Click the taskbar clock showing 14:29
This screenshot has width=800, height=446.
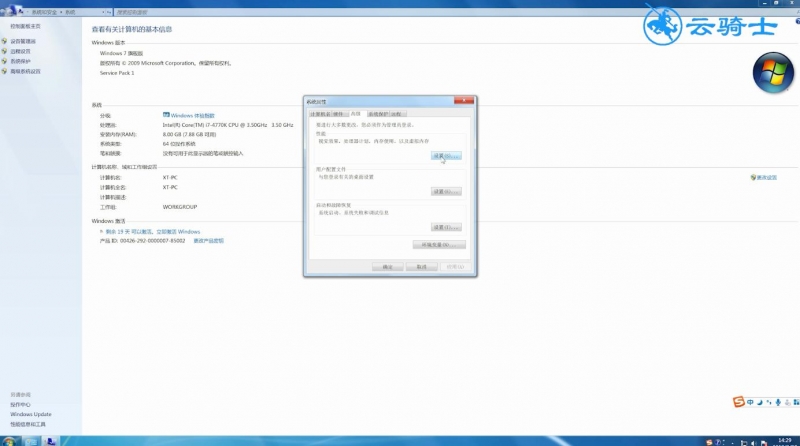[785, 442]
